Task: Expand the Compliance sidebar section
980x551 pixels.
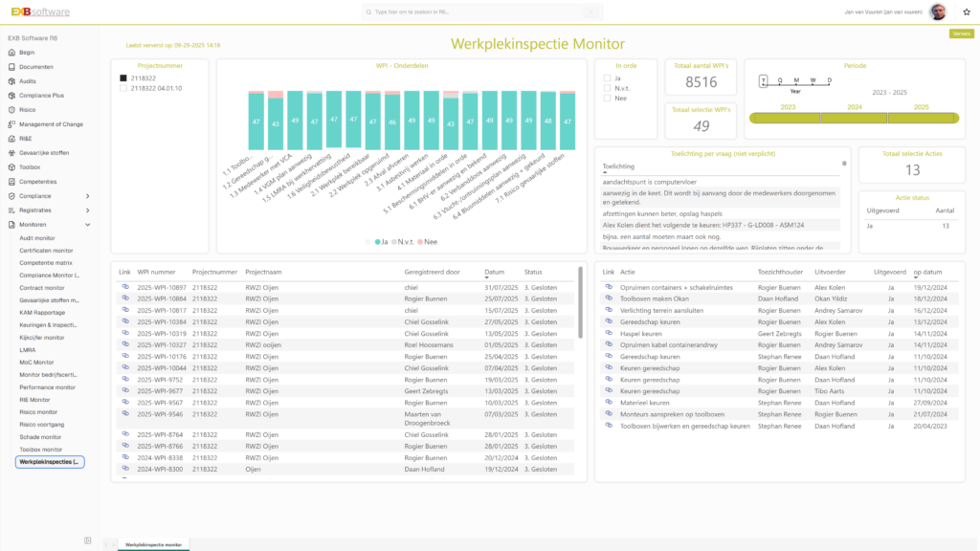Action: click(x=88, y=196)
